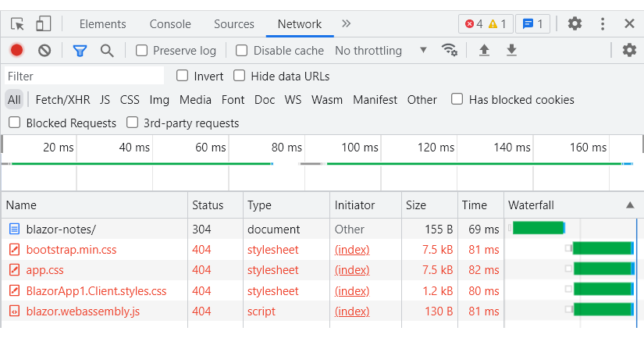Open blazor.webassembly.js (index) initiator link
644x338 pixels.
click(352, 311)
